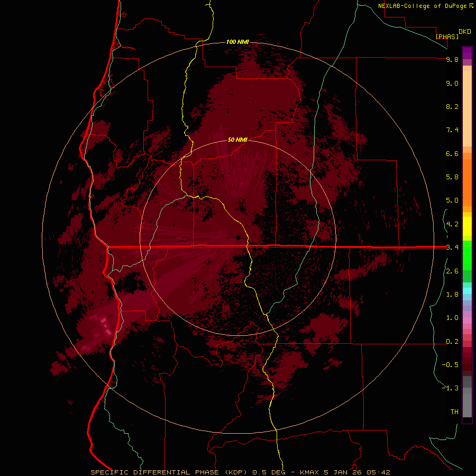Click the bright pink KDP cell near the coast

(x=107, y=327)
